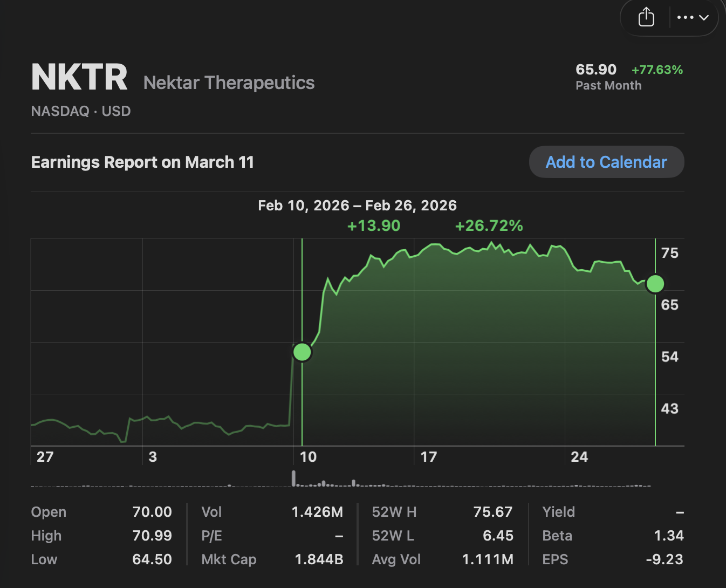Image resolution: width=726 pixels, height=588 pixels.
Task: Click the Nektar Therapeutics company name
Action: pyautogui.click(x=229, y=83)
